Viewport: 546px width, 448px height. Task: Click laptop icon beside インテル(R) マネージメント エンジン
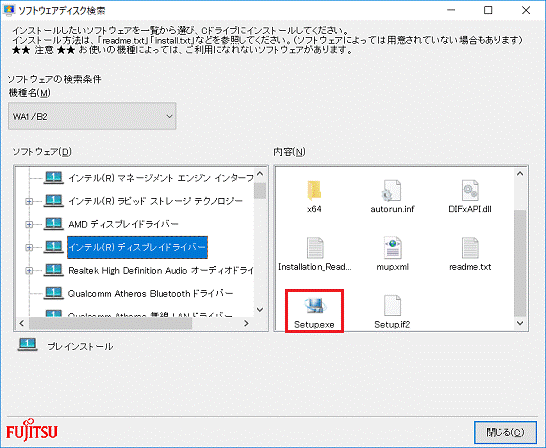pyautogui.click(x=53, y=178)
